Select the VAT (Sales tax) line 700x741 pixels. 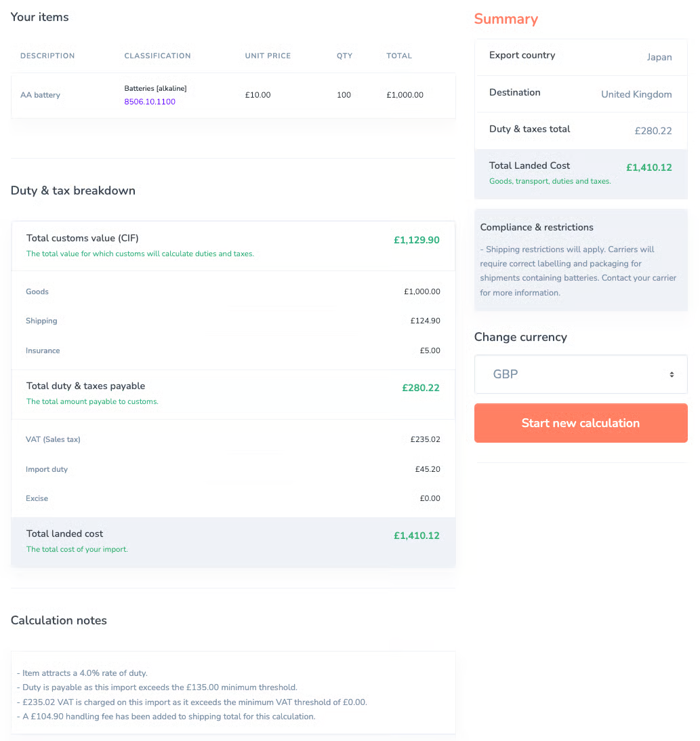233,439
